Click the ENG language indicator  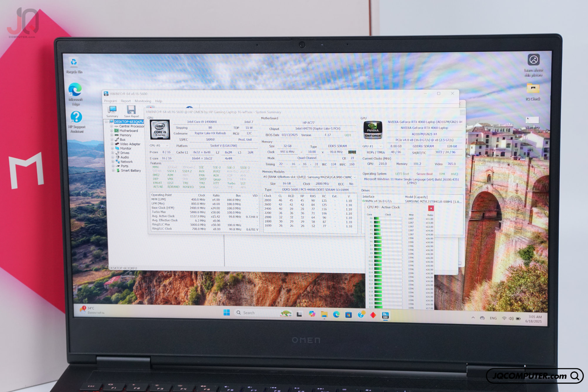pyautogui.click(x=493, y=318)
